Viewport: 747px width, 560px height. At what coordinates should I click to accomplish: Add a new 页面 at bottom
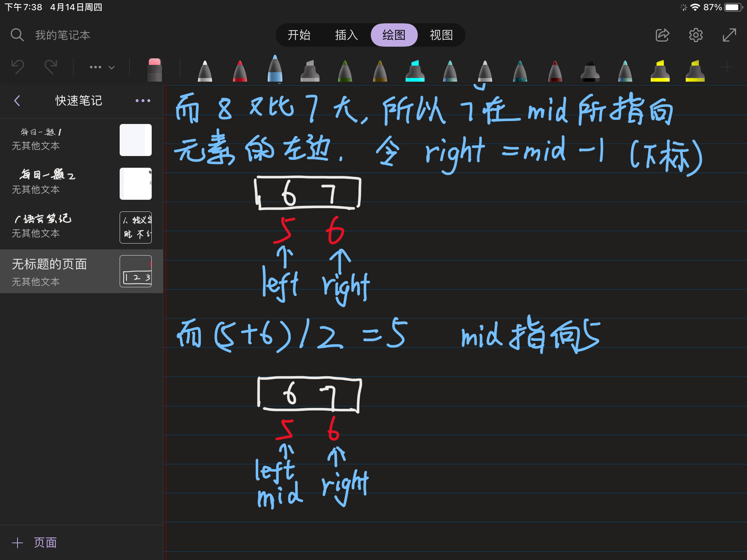click(x=35, y=542)
